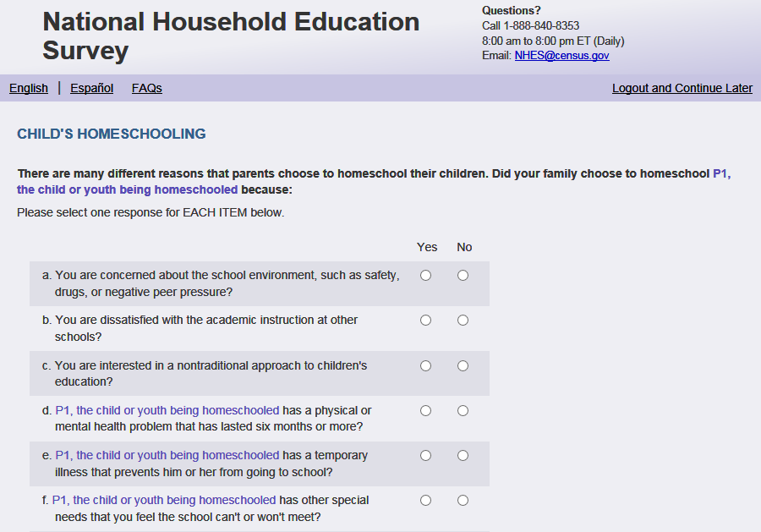Pick Yes for physical or mental health problem

coord(425,410)
